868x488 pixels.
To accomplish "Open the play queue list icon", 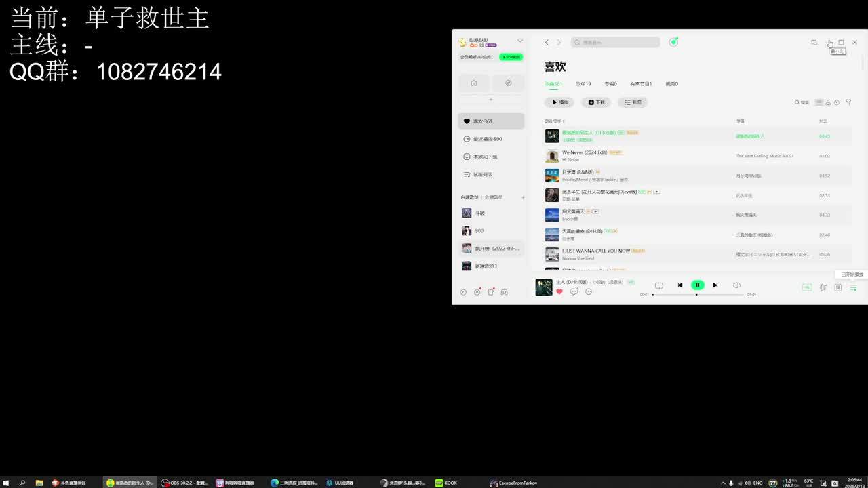I will pos(853,288).
